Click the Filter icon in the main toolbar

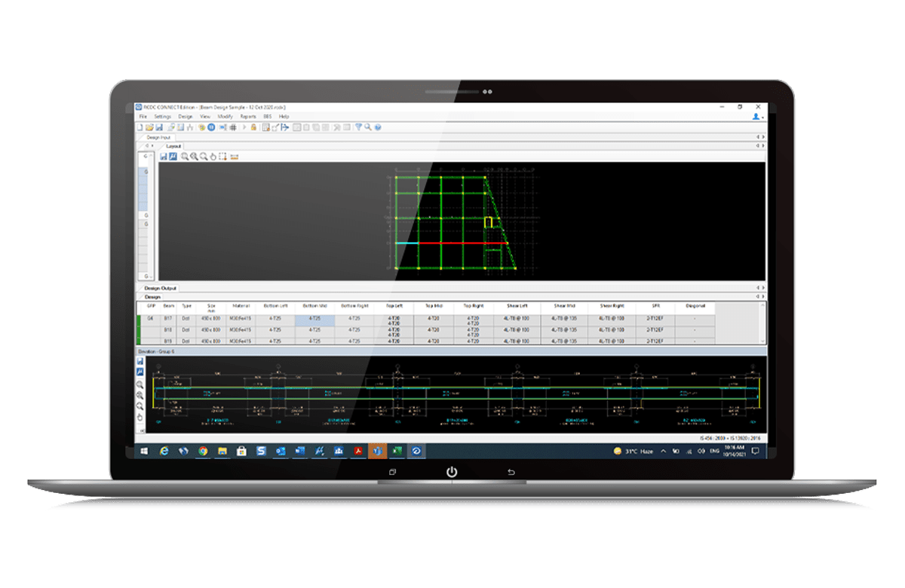coord(357,128)
